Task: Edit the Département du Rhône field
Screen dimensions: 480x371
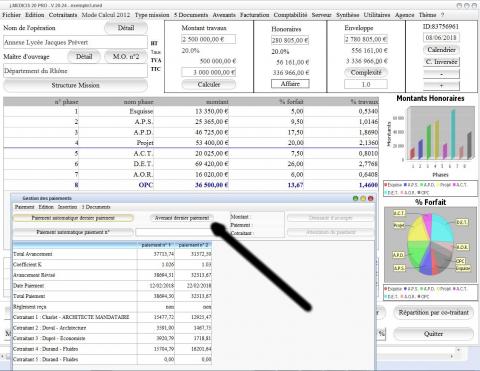Action: pos(75,71)
